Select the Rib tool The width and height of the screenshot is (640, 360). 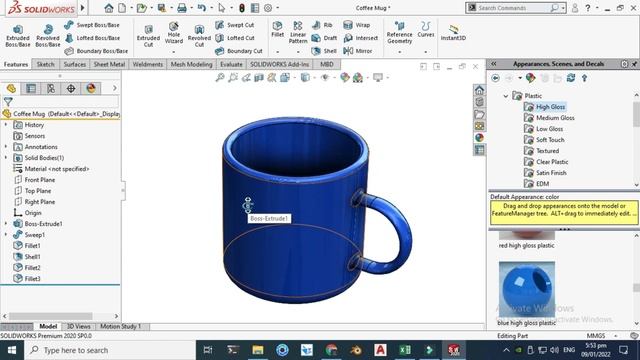coord(322,25)
